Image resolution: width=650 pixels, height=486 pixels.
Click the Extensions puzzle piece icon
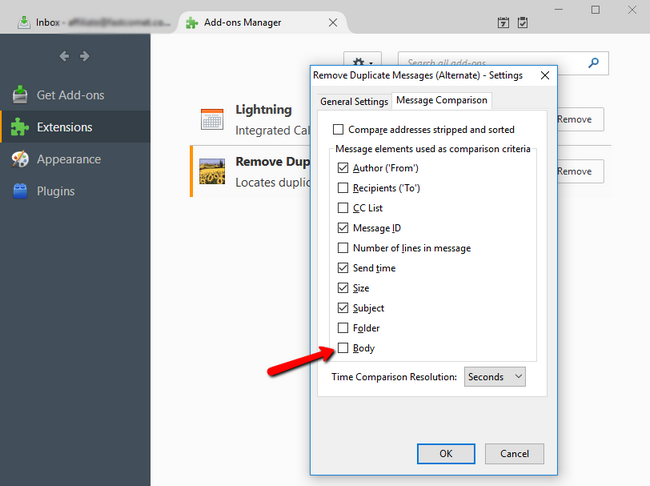click(19, 127)
